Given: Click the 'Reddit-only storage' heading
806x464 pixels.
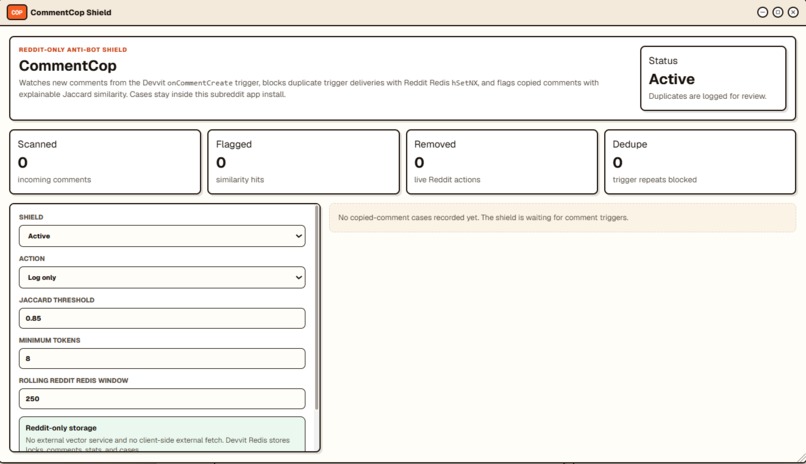Looking at the screenshot, I should click(61, 428).
